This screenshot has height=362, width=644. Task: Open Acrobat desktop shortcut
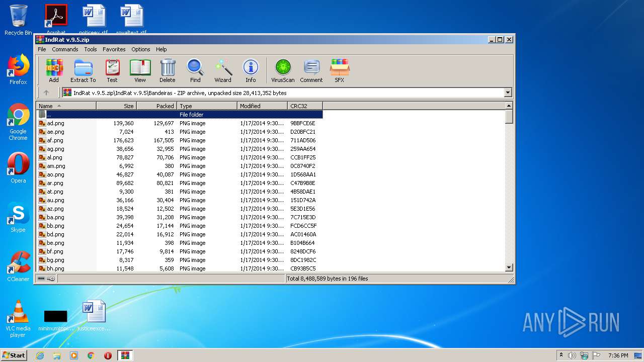point(56,20)
